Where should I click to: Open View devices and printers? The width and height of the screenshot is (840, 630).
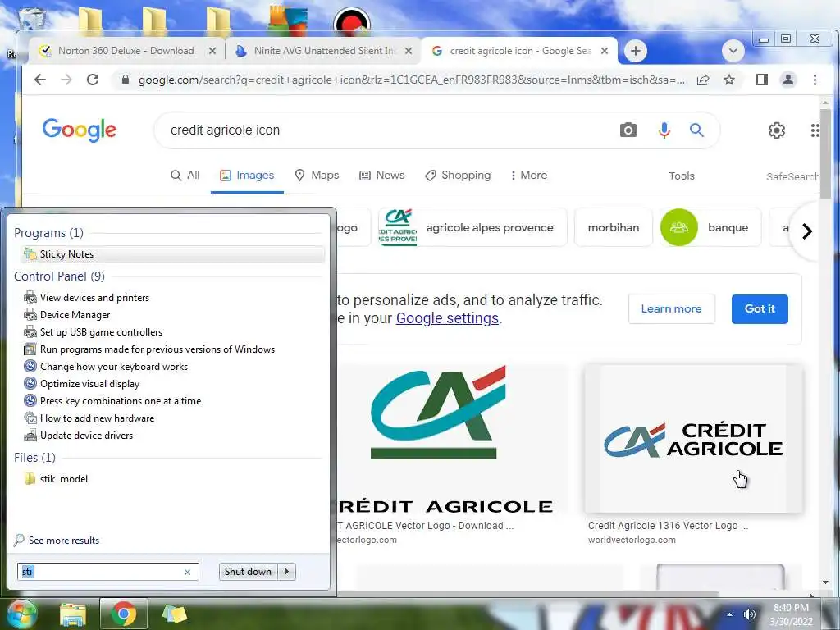click(94, 298)
